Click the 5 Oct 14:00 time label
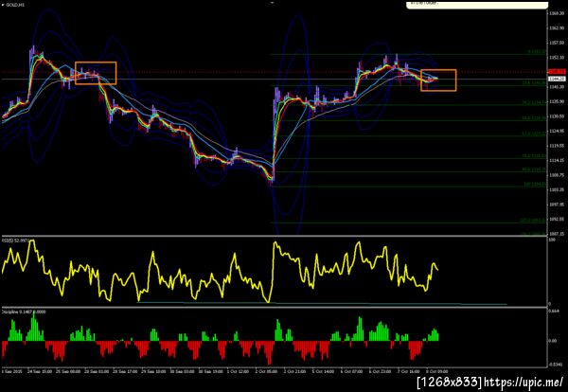The height and width of the screenshot is (392, 568). point(323,372)
